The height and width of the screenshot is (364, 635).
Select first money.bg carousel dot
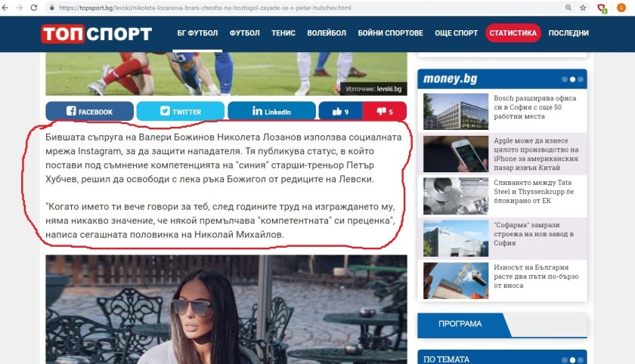(564, 80)
